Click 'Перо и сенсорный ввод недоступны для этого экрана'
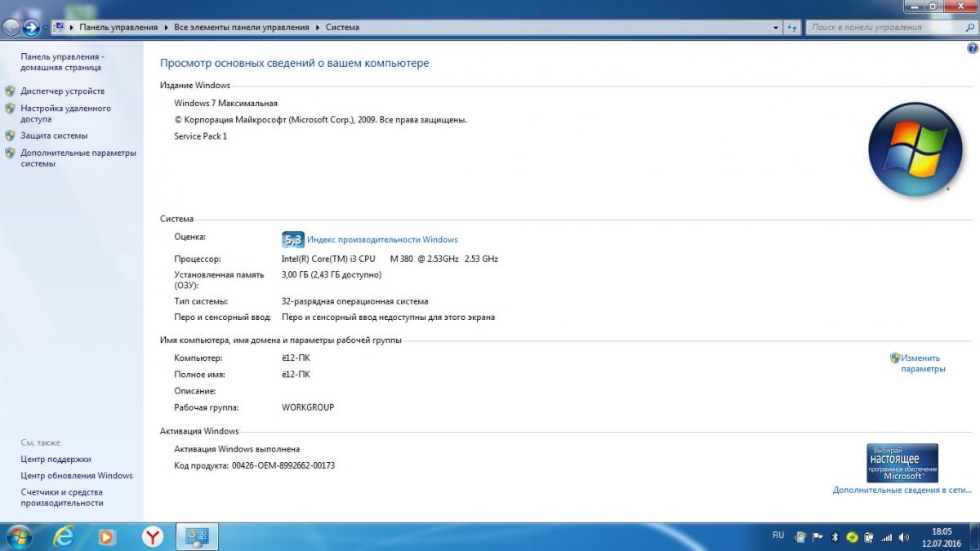Screen dimensions: 980x551 click(388, 318)
